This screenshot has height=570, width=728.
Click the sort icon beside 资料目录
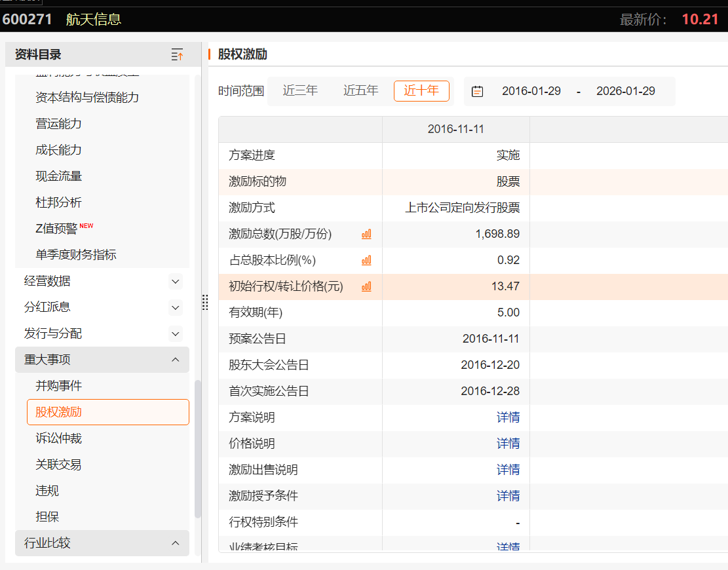point(177,55)
